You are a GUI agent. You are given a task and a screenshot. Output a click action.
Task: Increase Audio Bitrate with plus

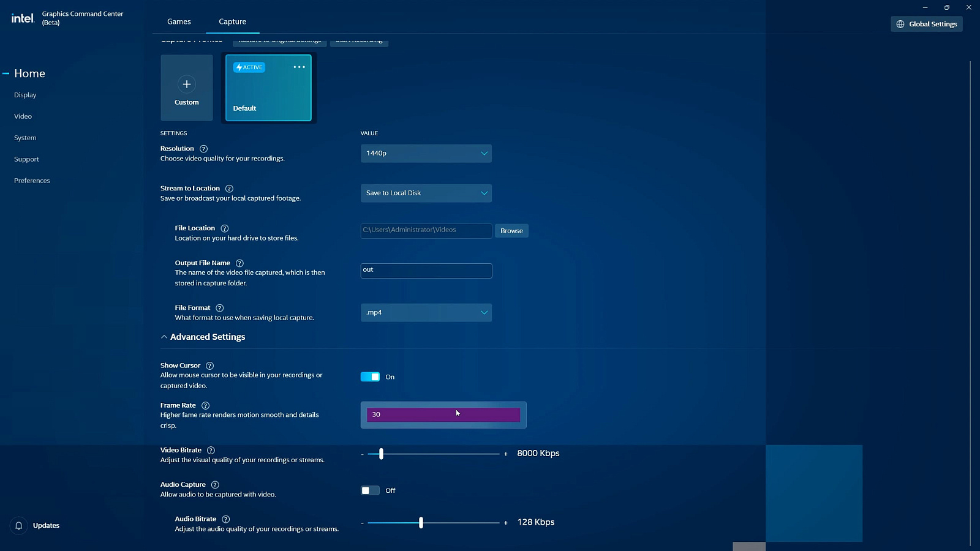pos(506,523)
